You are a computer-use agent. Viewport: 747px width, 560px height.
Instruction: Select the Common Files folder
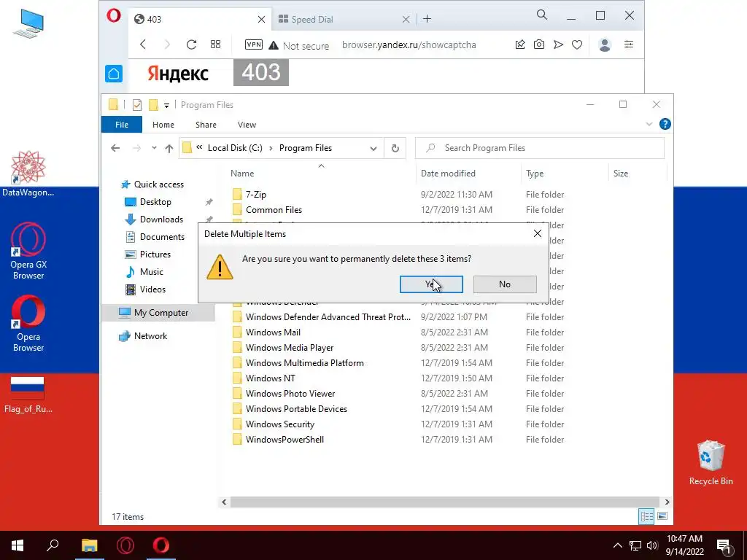point(274,210)
